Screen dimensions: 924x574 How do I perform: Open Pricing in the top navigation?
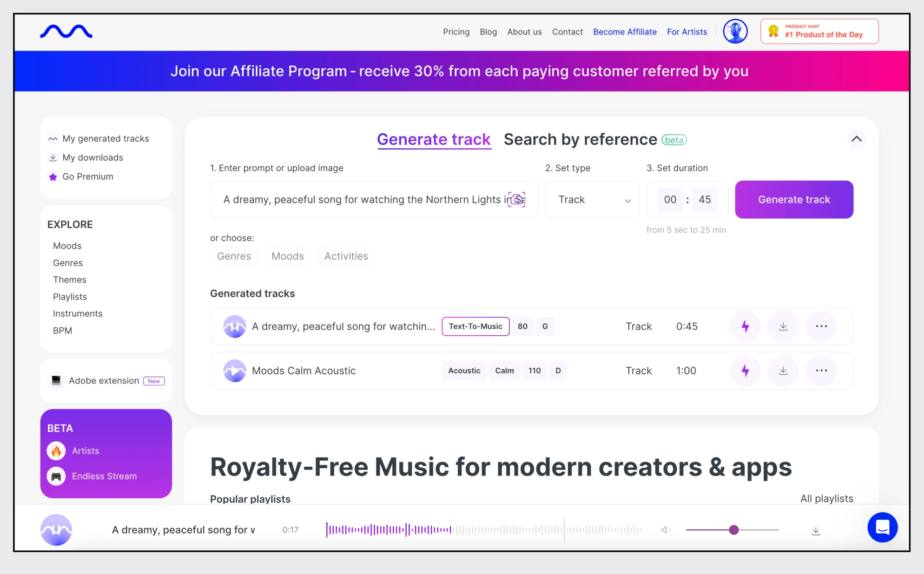point(456,32)
